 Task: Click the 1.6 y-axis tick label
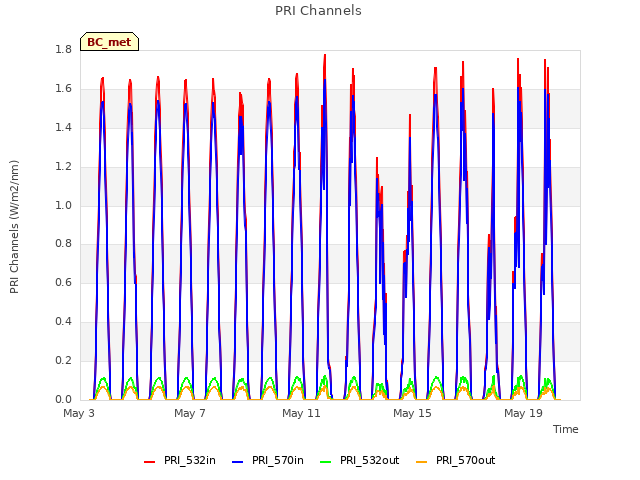pyautogui.click(x=63, y=89)
